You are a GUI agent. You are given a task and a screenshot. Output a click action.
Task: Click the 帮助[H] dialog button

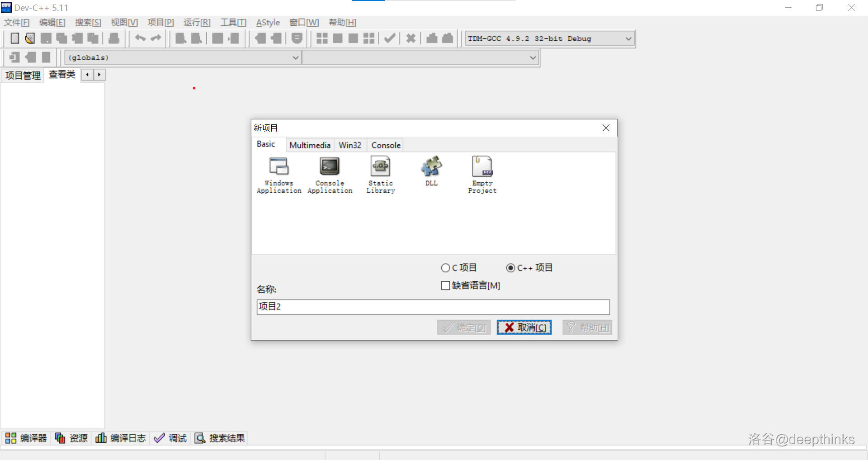587,327
